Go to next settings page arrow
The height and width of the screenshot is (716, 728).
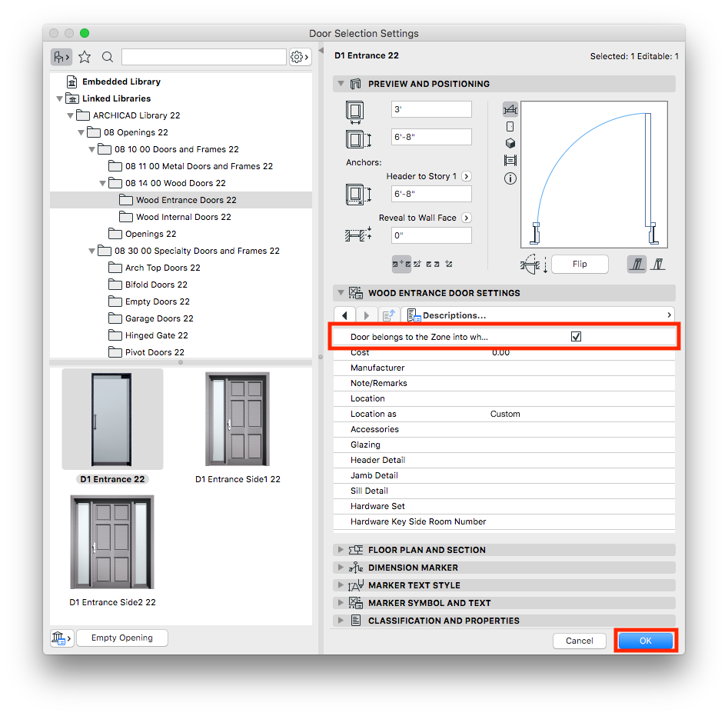click(367, 315)
